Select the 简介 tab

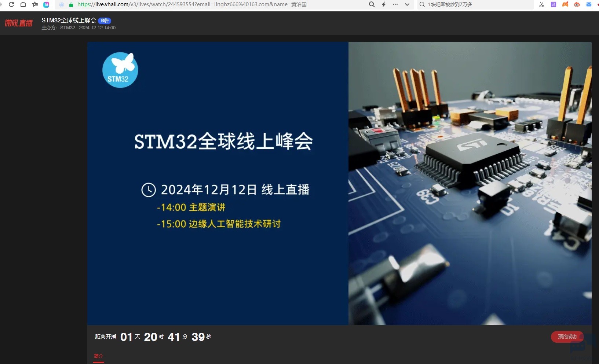click(98, 356)
